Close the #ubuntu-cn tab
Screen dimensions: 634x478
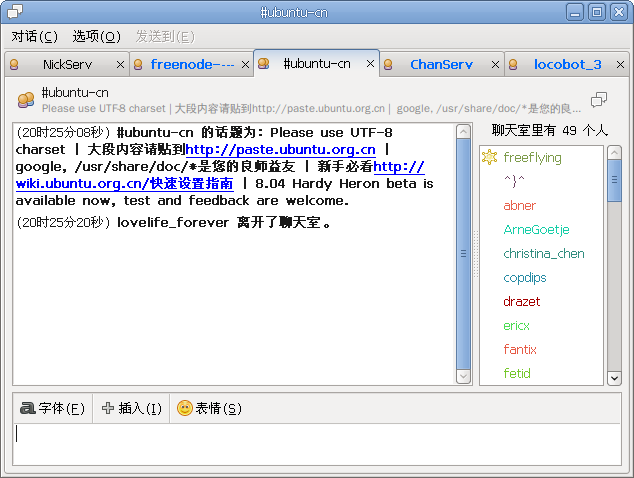click(x=370, y=64)
